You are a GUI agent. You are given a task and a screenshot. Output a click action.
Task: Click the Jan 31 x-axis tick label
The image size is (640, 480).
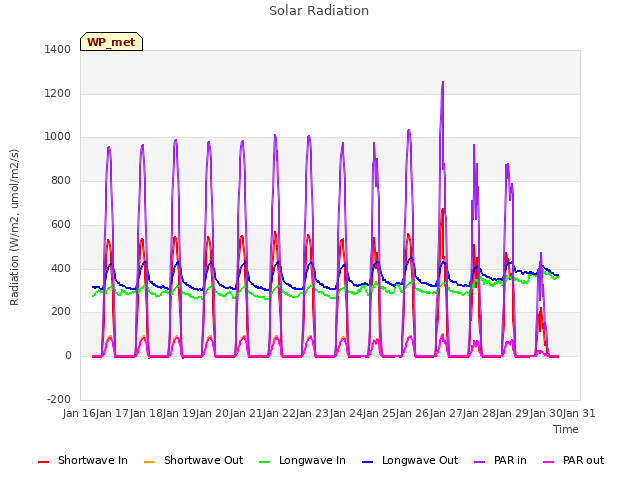579,413
